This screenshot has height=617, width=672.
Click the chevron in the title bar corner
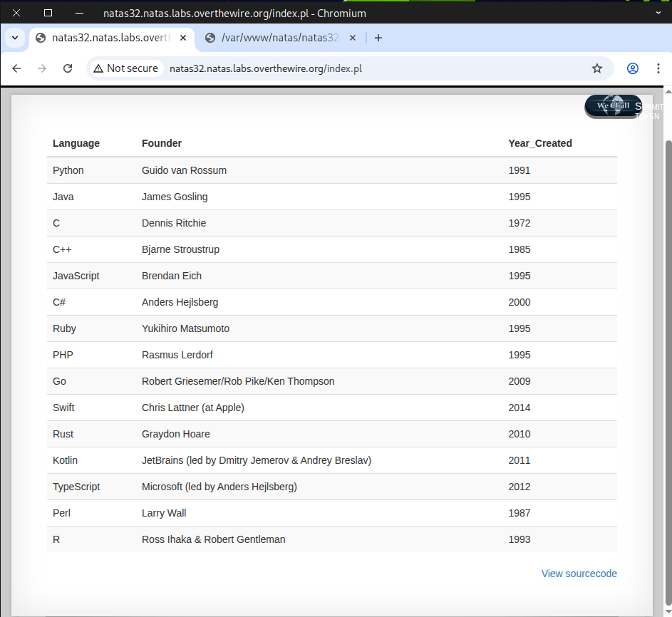pos(658,12)
